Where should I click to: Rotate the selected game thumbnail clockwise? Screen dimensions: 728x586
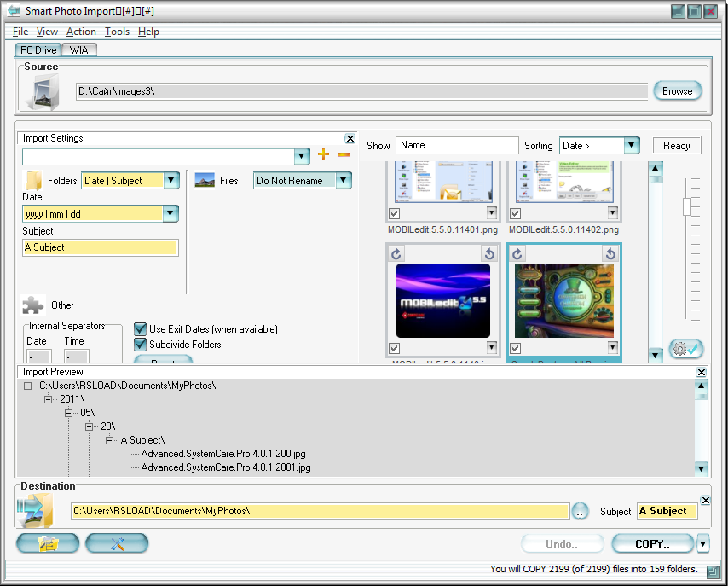(x=517, y=253)
